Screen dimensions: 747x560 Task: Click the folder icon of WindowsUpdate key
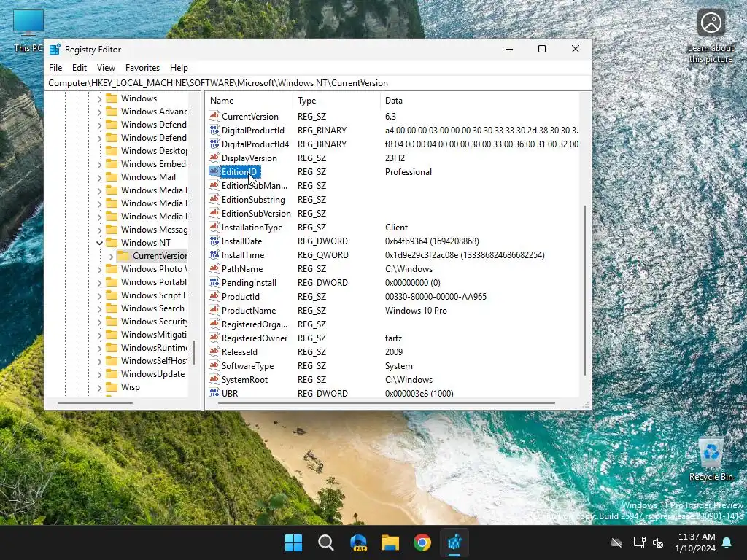(x=112, y=374)
